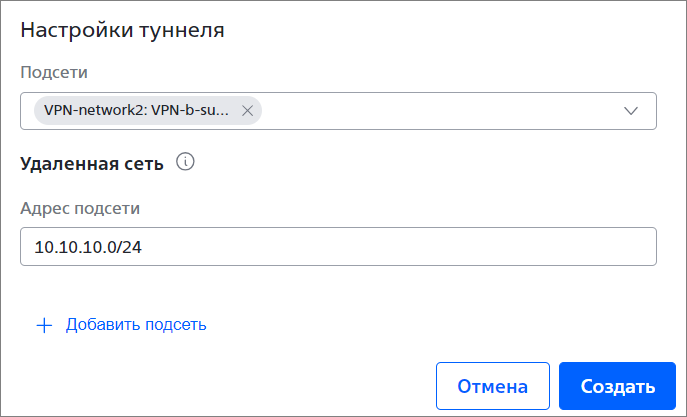Viewport: 687px width, 417px height.
Task: Place cursor on the 10.10.10.0/24 value text
Action: coord(88,247)
